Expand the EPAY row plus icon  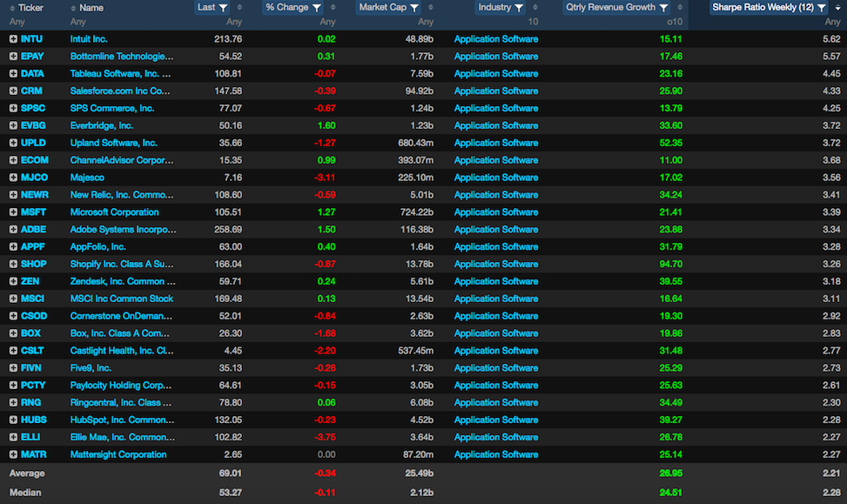pos(13,57)
